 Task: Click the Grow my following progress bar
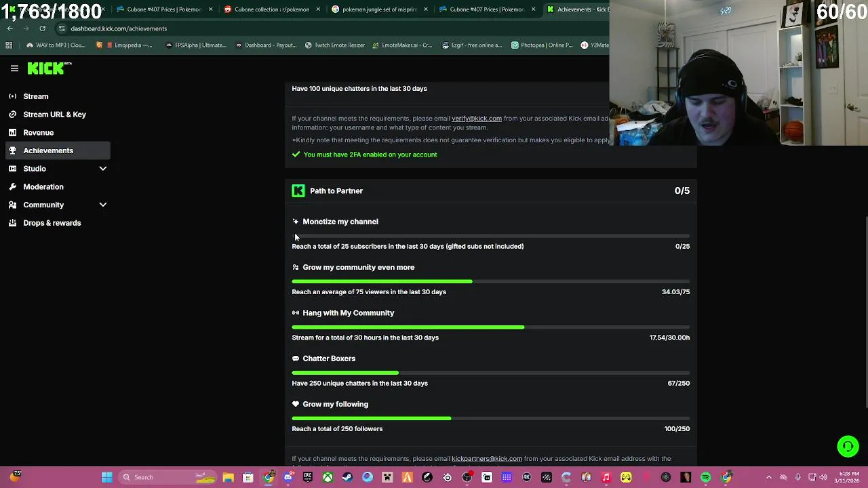pyautogui.click(x=491, y=418)
